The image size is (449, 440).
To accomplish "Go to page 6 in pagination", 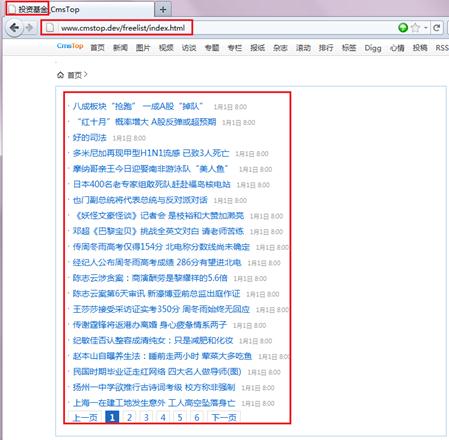I will tap(197, 417).
